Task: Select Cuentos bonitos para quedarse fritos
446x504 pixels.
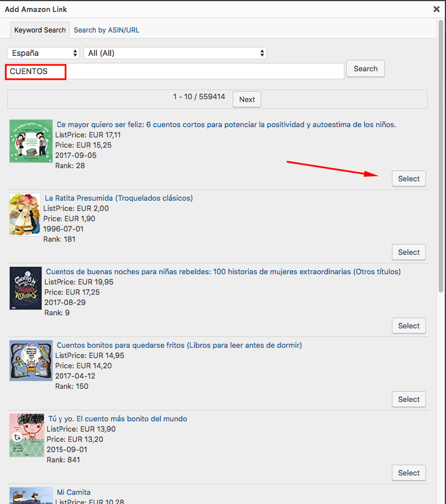Action: click(x=409, y=400)
